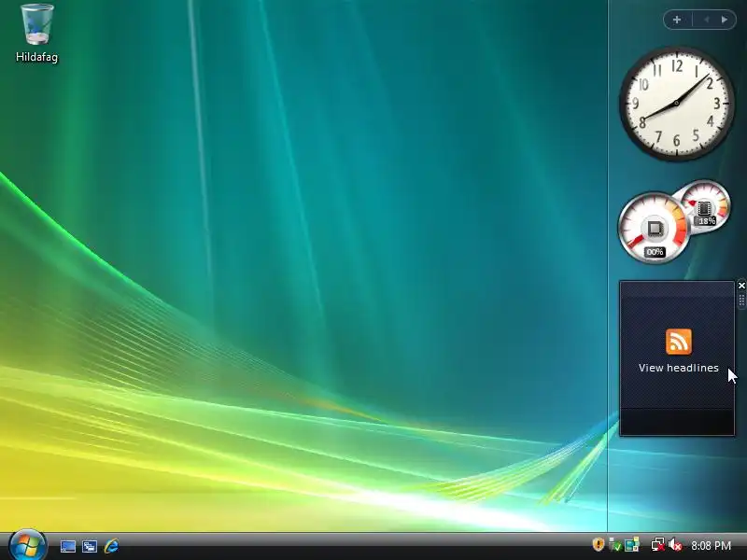The height and width of the screenshot is (560, 747).
Task: Open the 8:08 PM taskbar clock
Action: (x=711, y=545)
